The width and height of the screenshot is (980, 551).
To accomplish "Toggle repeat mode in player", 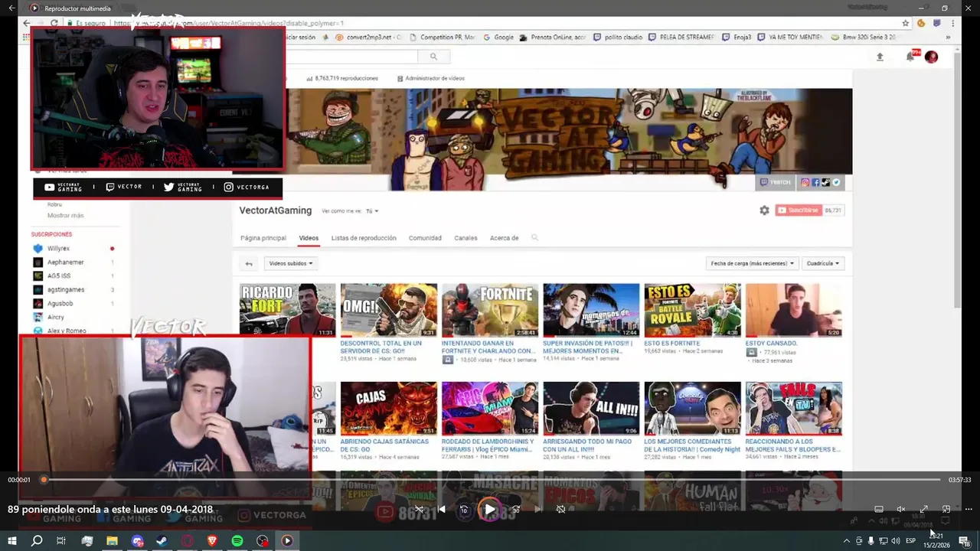I will pos(560,509).
